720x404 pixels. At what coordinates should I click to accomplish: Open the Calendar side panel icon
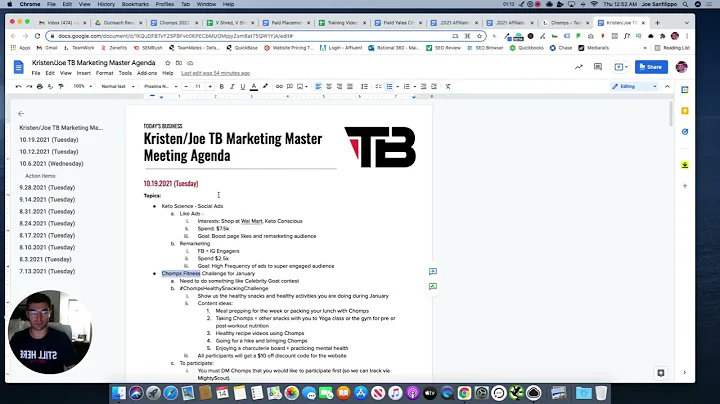685,90
